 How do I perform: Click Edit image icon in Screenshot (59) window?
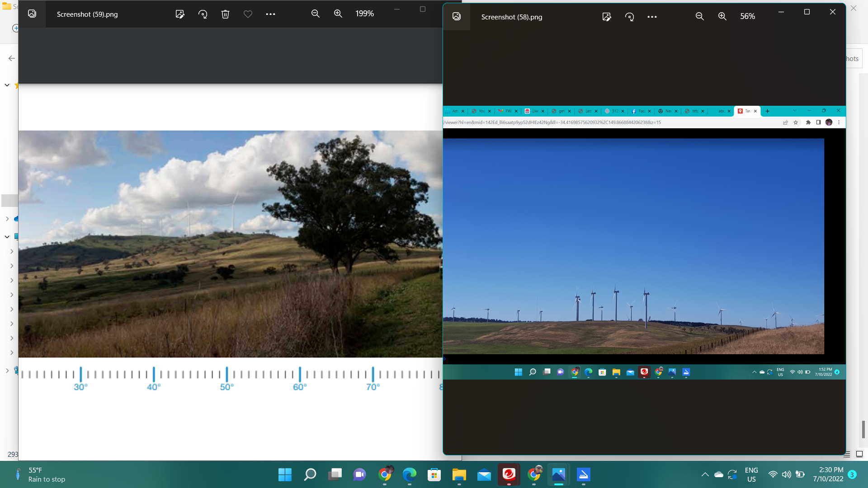[180, 14]
